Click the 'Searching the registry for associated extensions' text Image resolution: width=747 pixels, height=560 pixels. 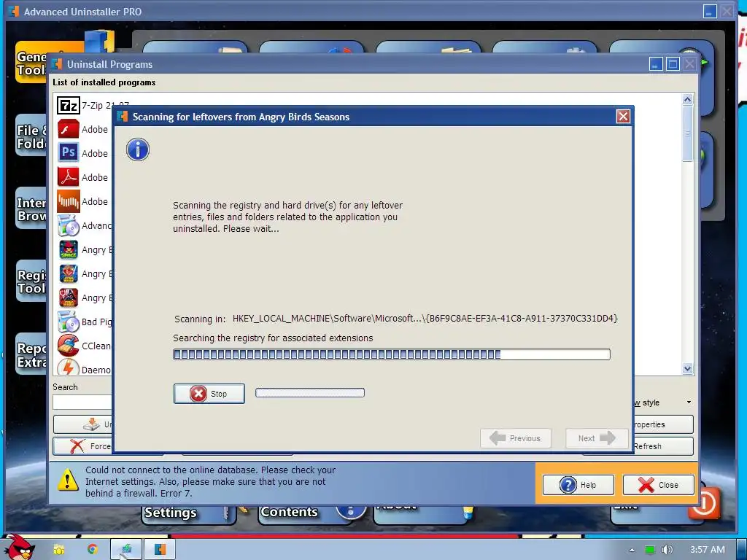[x=273, y=338]
